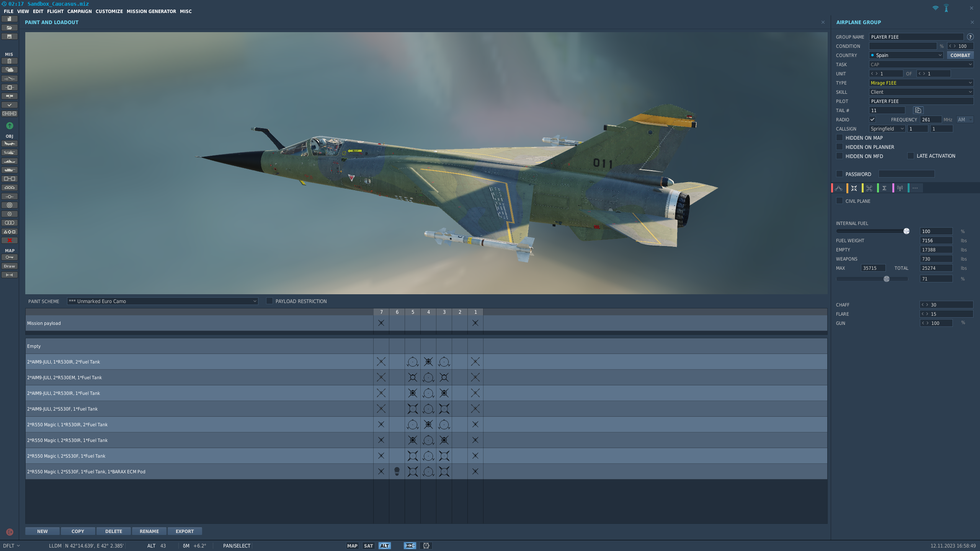Screen dimensions: 980x551
Task: Copy the tail number using copy icon
Action: [x=918, y=110]
